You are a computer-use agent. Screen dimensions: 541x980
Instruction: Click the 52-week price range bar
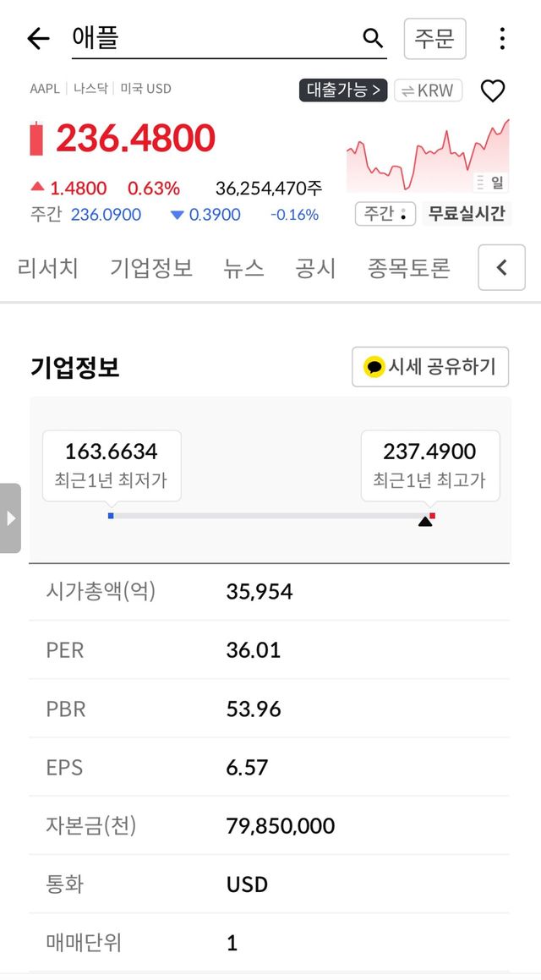[x=270, y=516]
